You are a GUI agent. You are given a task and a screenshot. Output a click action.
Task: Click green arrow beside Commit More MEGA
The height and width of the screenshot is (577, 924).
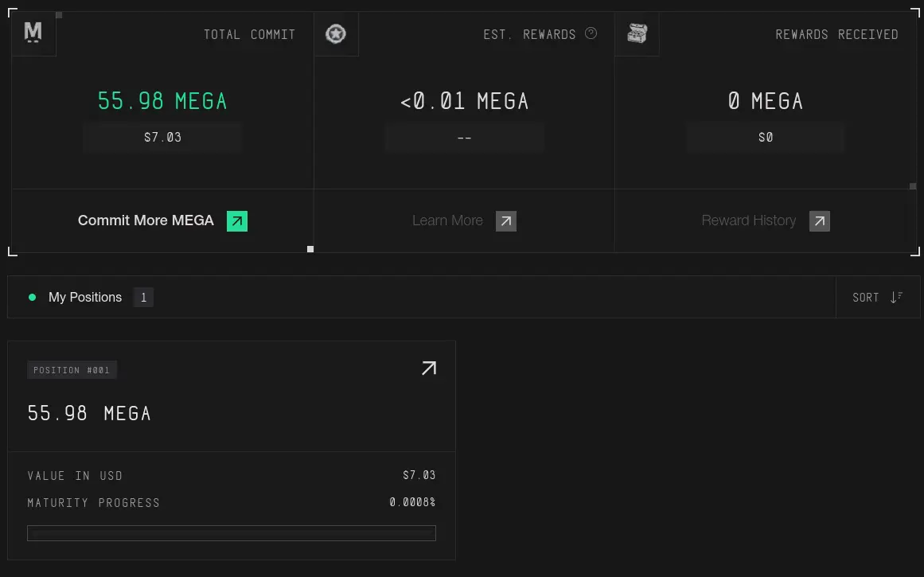point(237,221)
